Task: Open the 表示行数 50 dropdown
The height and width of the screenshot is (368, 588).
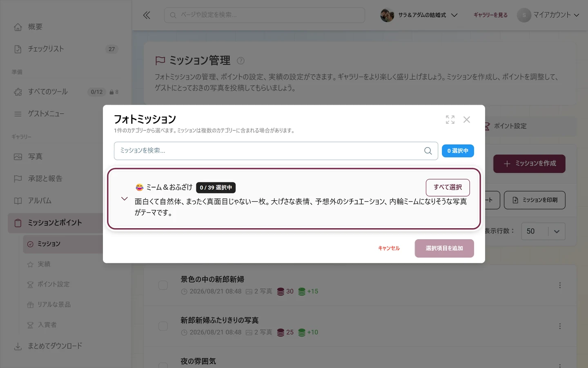Action: pyautogui.click(x=543, y=231)
